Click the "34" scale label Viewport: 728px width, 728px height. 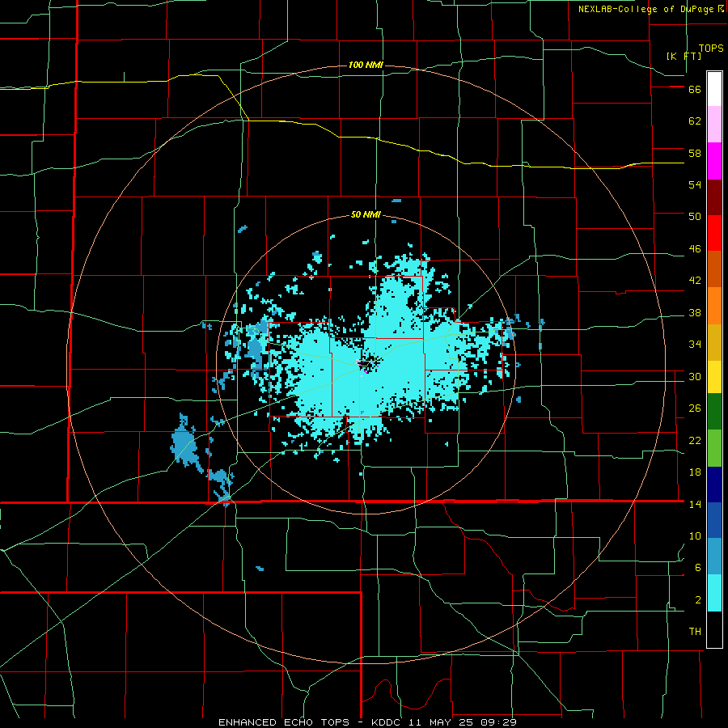(x=695, y=345)
